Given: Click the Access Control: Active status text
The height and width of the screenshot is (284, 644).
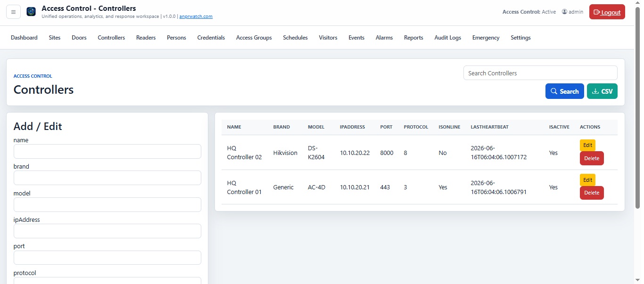Looking at the screenshot, I should [x=529, y=12].
